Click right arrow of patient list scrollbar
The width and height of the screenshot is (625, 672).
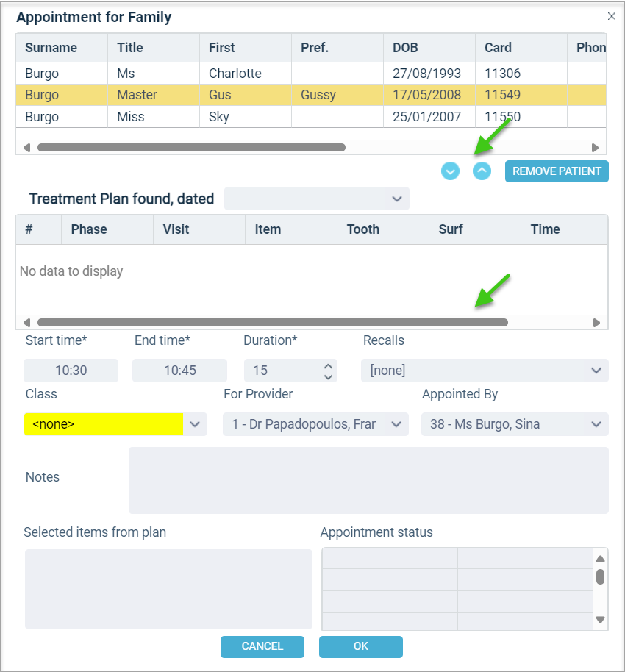(x=595, y=148)
